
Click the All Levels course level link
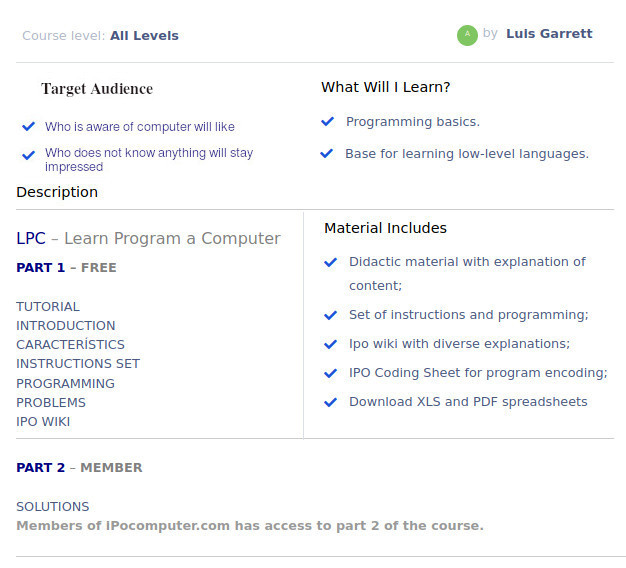[144, 36]
